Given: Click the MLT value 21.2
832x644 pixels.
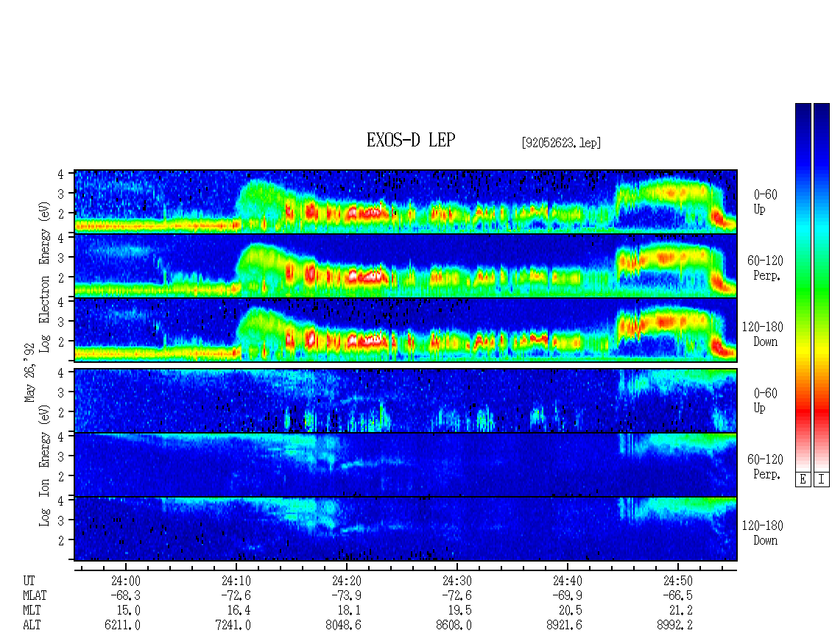Looking at the screenshot, I should tap(680, 611).
